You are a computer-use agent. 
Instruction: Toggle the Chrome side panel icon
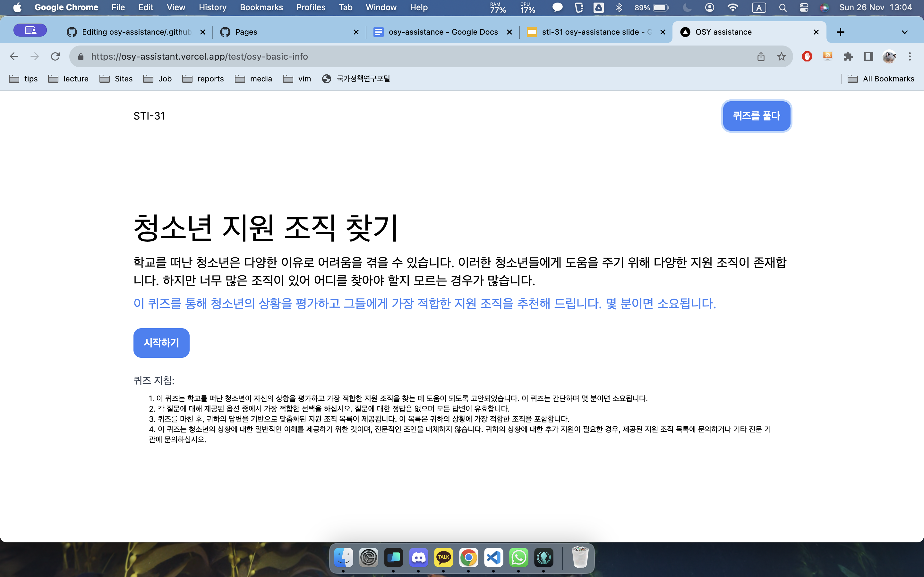tap(868, 56)
